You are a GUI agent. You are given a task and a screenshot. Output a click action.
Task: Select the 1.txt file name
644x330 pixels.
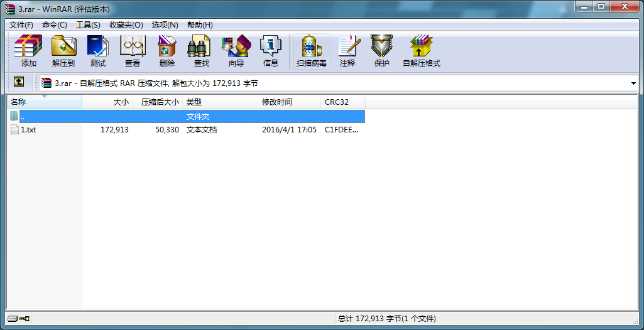tap(28, 130)
